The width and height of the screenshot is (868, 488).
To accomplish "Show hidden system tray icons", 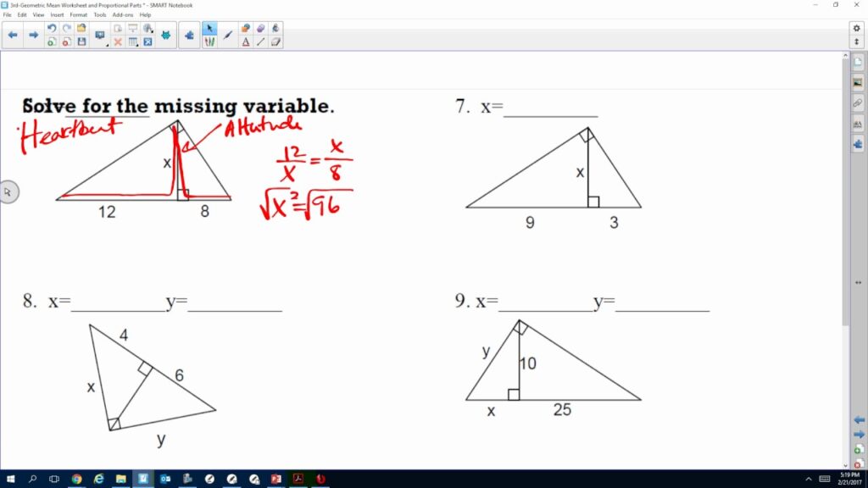I will 808,480.
